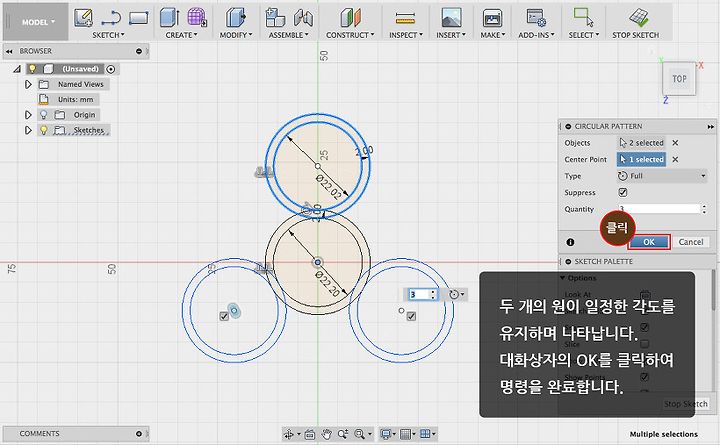Select the Create Sketch tool icon
Viewport: 720px width, 445px height.
pos(84,18)
